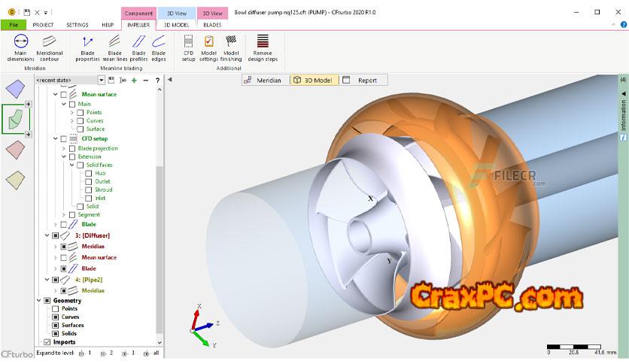Image resolution: width=629 pixels, height=364 pixels.
Task: Open Blade mean lines design step
Action: coord(114,47)
